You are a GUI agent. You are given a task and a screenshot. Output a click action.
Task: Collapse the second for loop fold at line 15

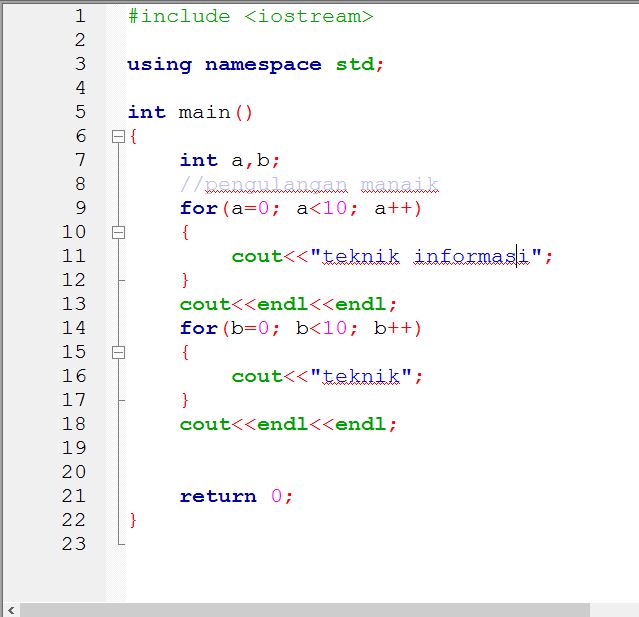118,353
